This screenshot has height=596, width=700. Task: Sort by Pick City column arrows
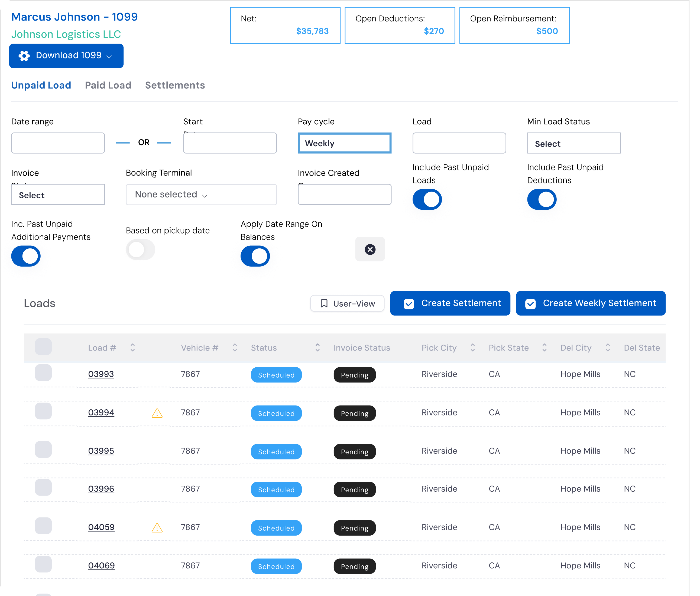click(473, 348)
